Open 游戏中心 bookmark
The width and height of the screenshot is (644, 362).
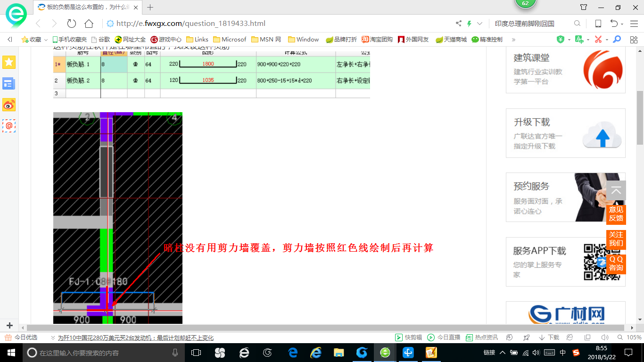pyautogui.click(x=166, y=40)
